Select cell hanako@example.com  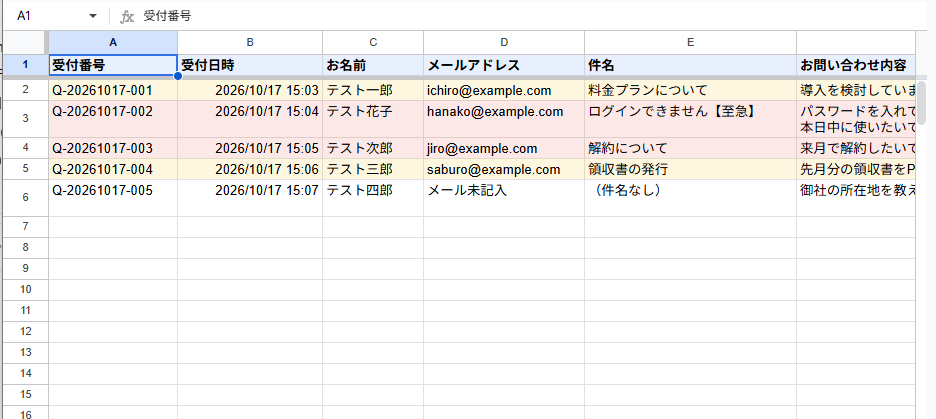point(504,119)
